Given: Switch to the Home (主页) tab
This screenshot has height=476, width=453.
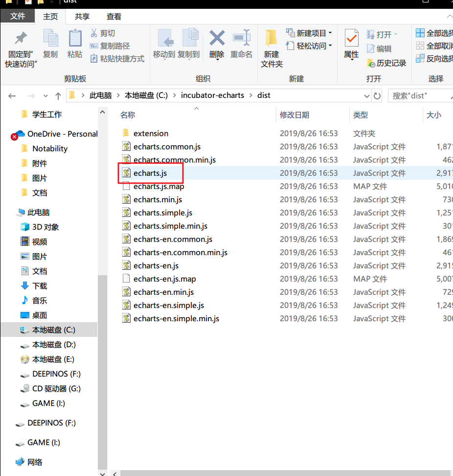Looking at the screenshot, I should click(x=50, y=16).
